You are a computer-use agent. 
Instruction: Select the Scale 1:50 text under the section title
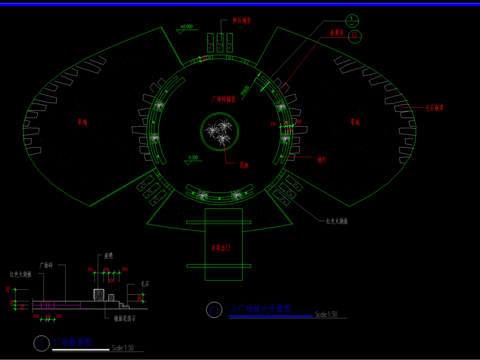(x=123, y=348)
